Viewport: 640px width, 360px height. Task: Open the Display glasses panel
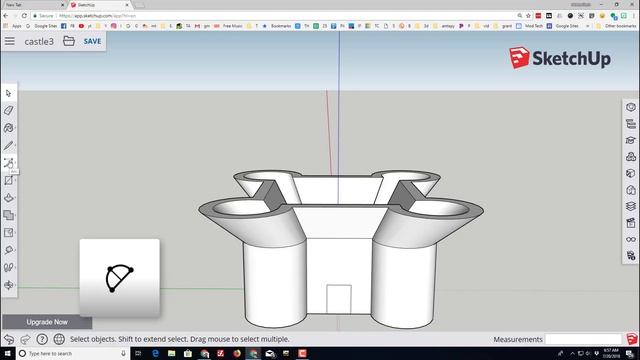coord(631,240)
